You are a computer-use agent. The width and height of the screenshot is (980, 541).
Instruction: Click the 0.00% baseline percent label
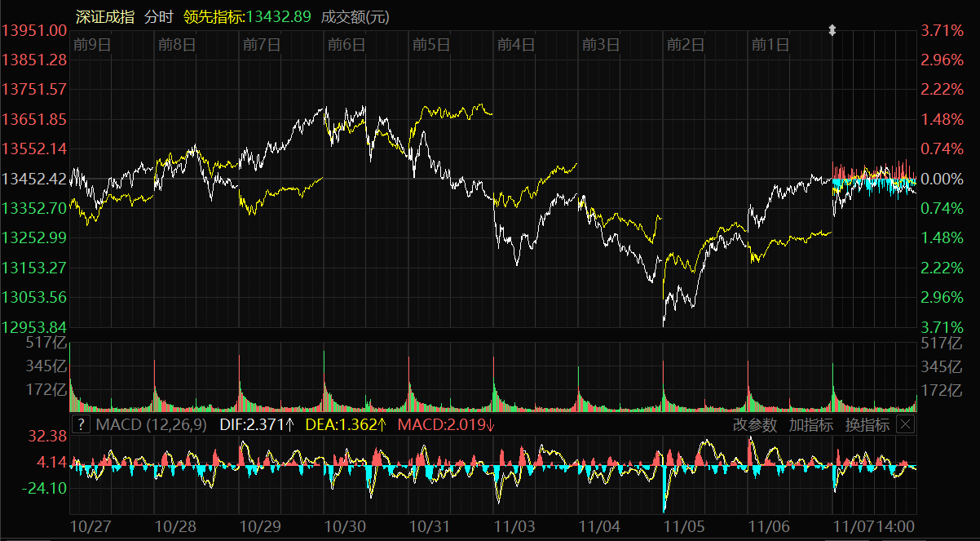[x=942, y=179]
